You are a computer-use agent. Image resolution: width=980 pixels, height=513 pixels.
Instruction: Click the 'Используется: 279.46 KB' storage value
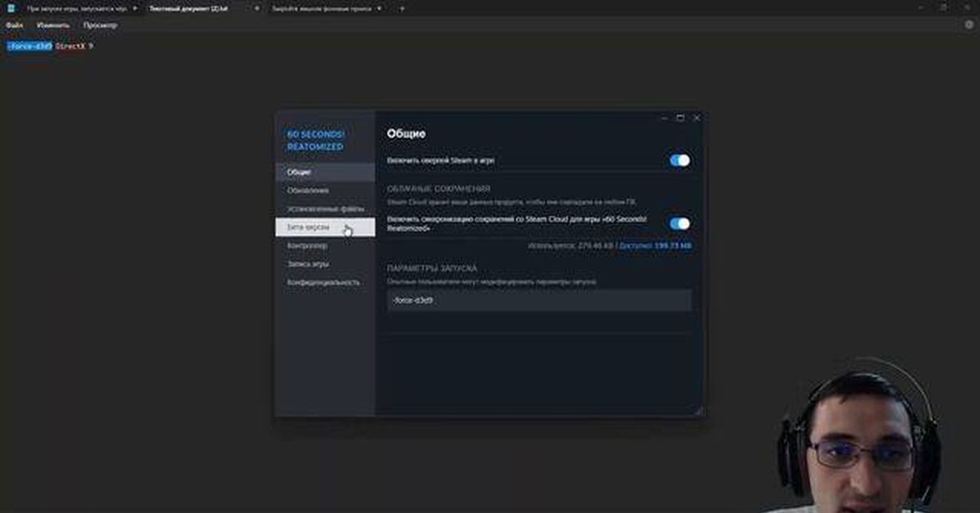tap(570, 245)
